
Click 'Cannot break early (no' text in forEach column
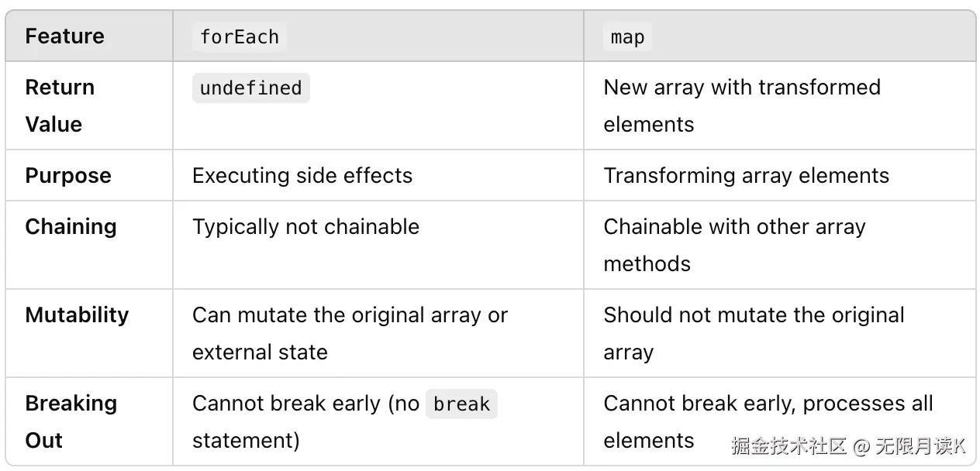(305, 404)
